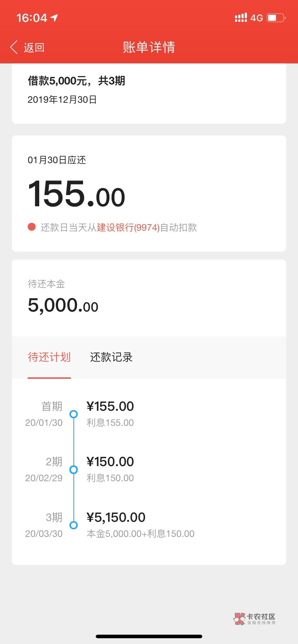Tap the 建设银行(9974) bank link
Viewport: 298px width, 644px height.
pyautogui.click(x=128, y=227)
